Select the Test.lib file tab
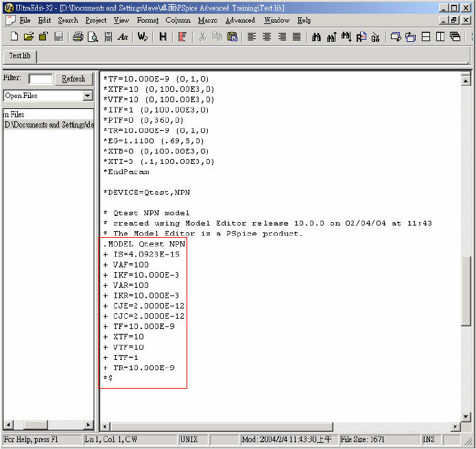The image size is (476, 449). click(x=20, y=56)
